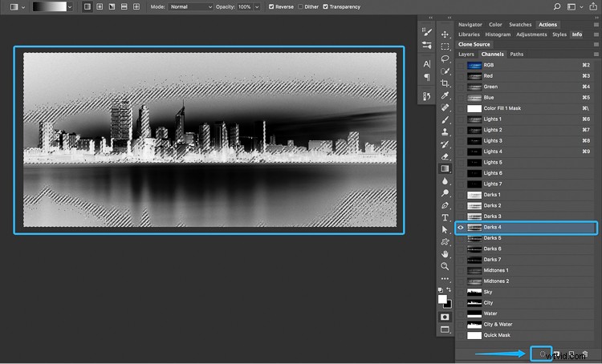This screenshot has width=602, height=364.
Task: Select the Path Selection tool
Action: tap(445, 230)
